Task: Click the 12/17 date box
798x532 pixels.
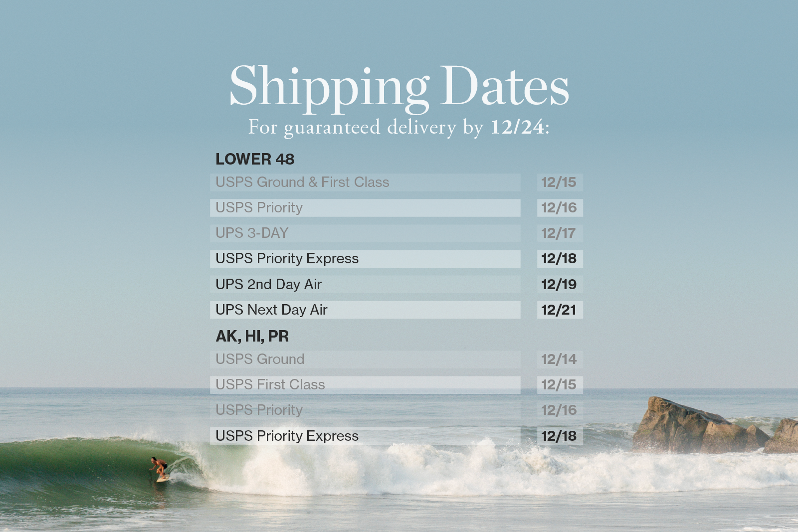Action: 559,233
